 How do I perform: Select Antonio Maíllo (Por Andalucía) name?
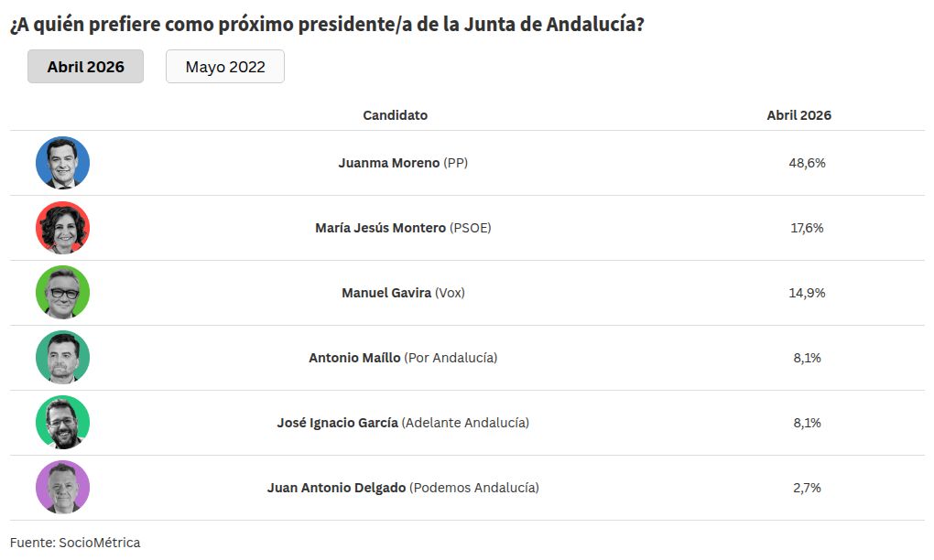(403, 358)
